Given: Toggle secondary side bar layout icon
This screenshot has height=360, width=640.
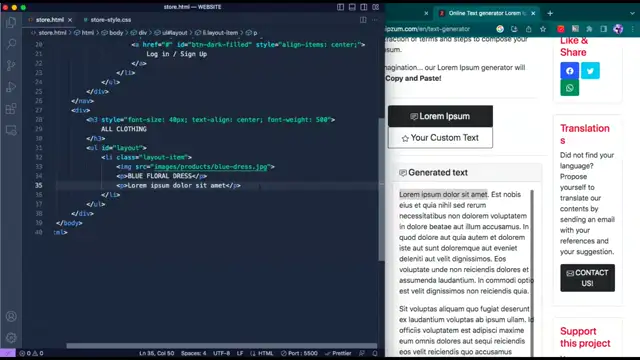Looking at the screenshot, I should click(x=364, y=7).
